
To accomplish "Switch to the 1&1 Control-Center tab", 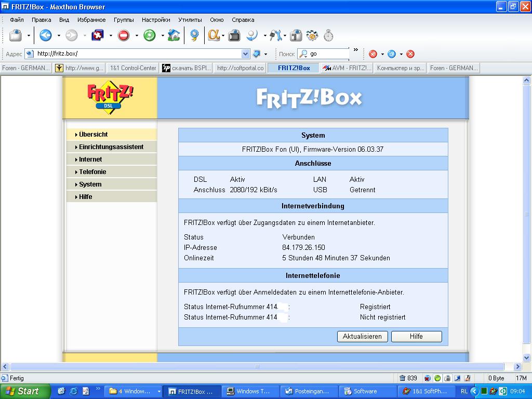I will pyautogui.click(x=133, y=68).
